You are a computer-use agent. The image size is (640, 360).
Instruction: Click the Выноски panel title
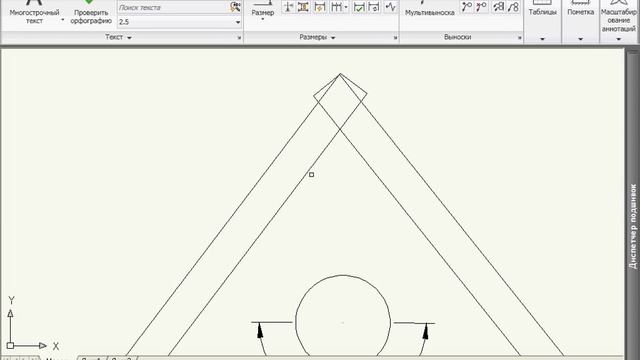[x=457, y=37]
